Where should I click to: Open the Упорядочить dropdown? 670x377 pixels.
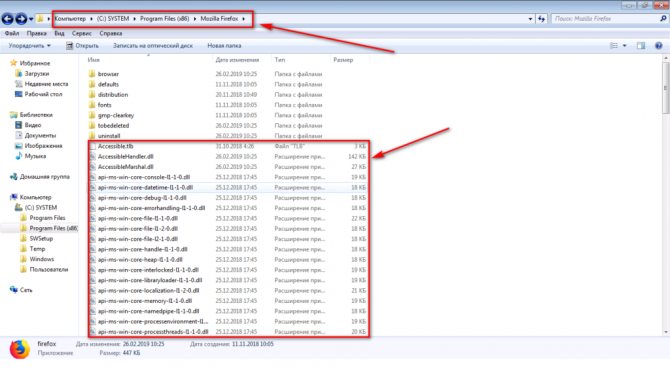[x=29, y=46]
